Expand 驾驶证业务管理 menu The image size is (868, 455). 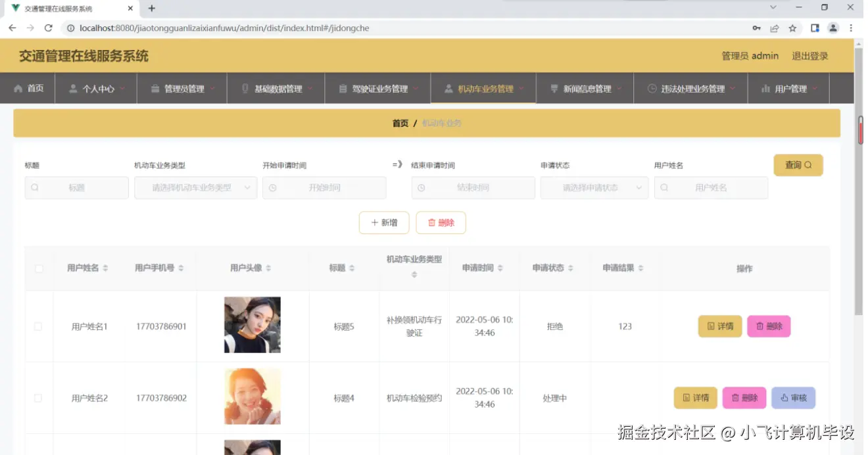[x=378, y=89]
